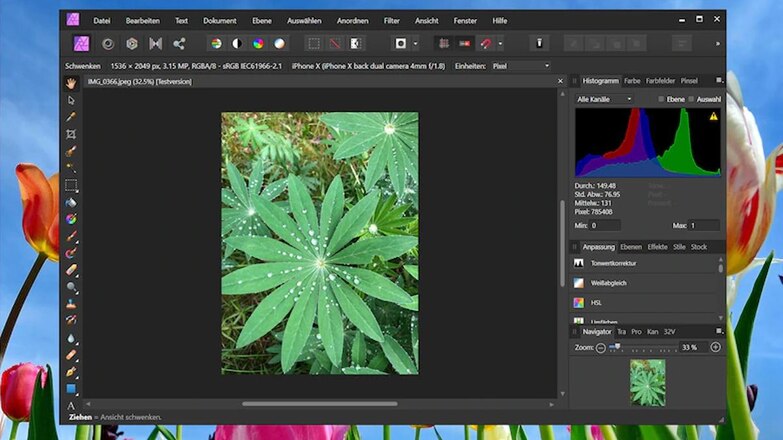783x440 pixels.
Task: Switch to the Ebenen tab
Action: click(x=631, y=246)
